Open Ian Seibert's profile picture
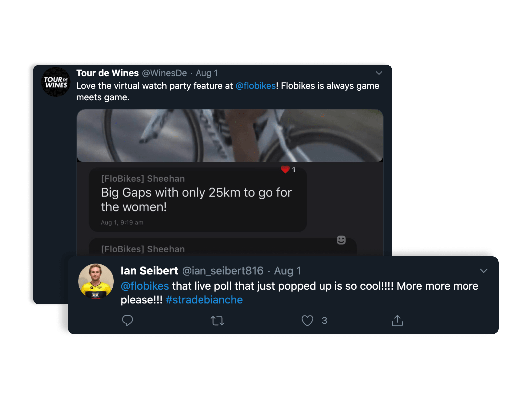The width and height of the screenshot is (532, 399). 96,282
